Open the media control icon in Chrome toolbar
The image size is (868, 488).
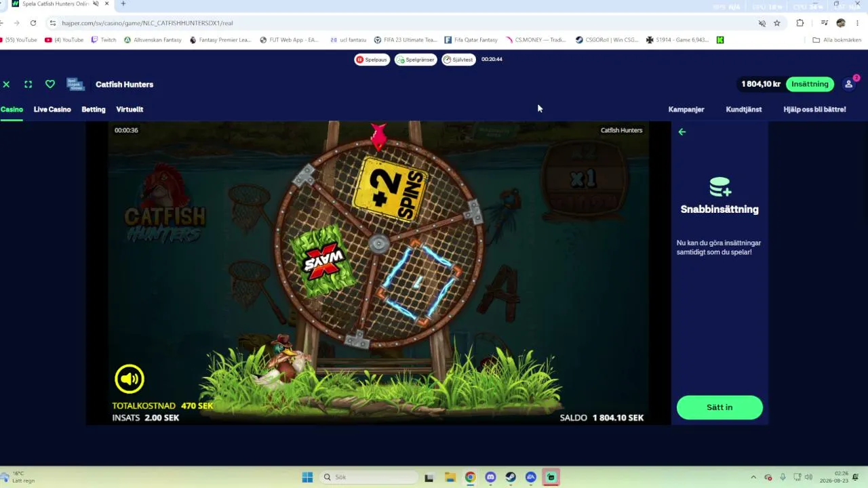(x=824, y=23)
